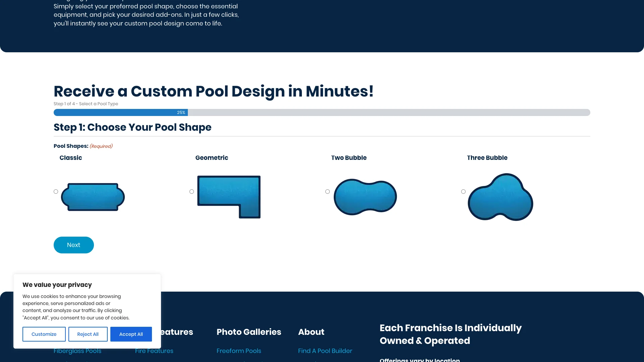The height and width of the screenshot is (362, 644).
Task: Accept All cookies in the privacy banner
Action: (131, 334)
